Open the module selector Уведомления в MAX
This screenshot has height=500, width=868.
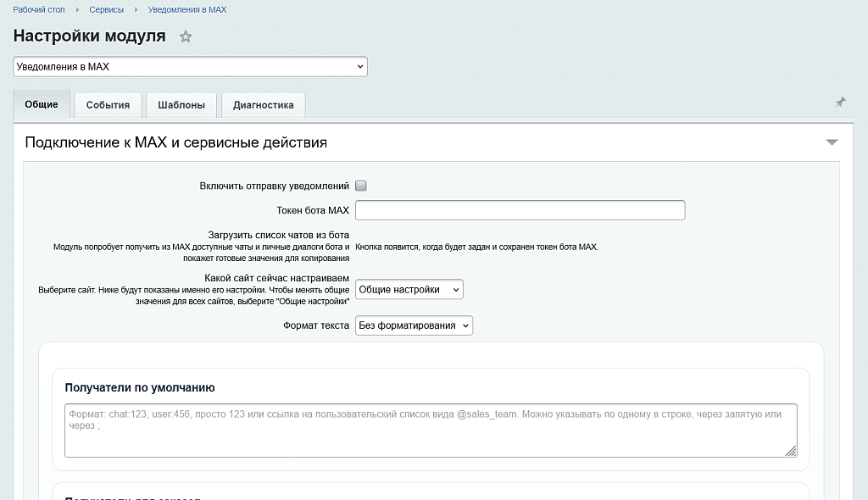click(190, 66)
